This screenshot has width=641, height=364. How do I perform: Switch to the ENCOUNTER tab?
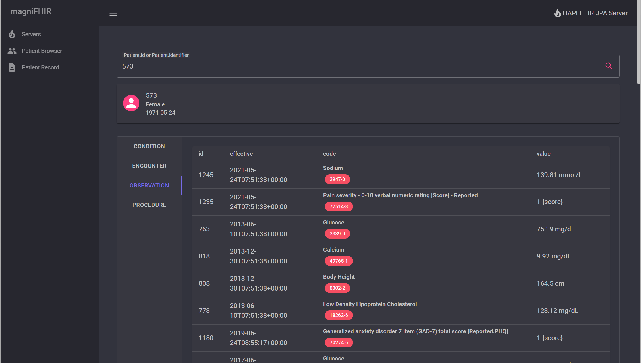[x=149, y=166]
